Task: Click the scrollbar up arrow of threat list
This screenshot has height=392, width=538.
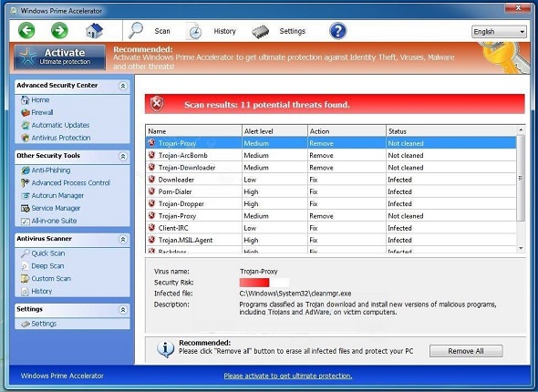Action: click(521, 130)
